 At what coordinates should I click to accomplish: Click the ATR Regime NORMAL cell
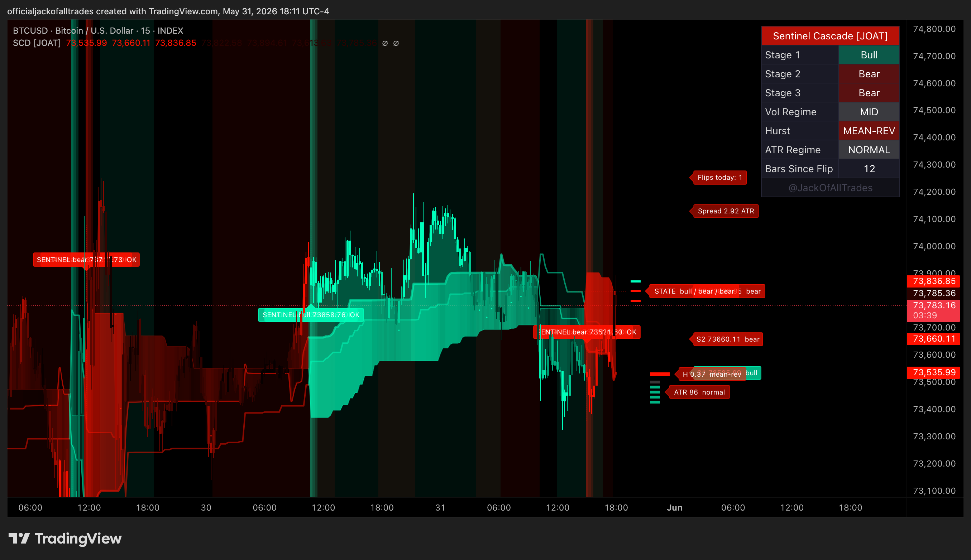coord(869,150)
